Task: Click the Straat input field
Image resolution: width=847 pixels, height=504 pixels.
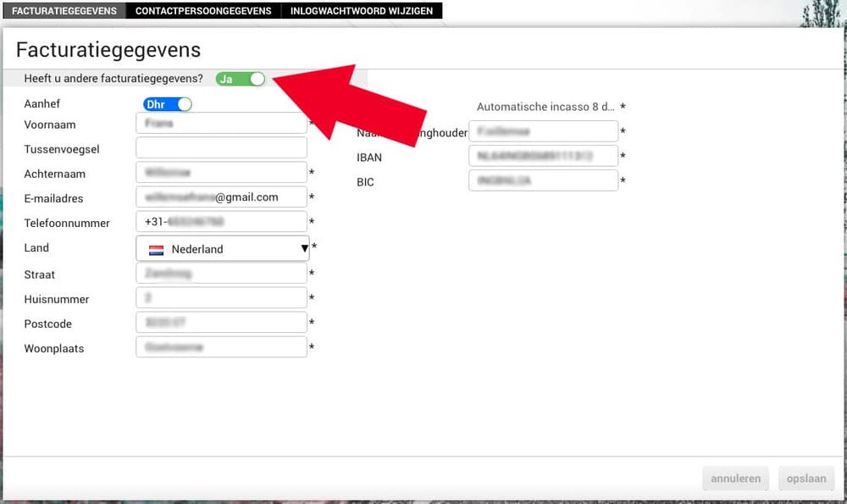Action: click(221, 274)
